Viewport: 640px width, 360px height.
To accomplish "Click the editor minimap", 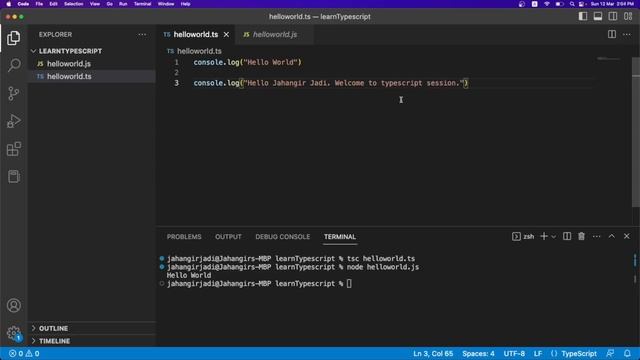I will pyautogui.click(x=608, y=59).
